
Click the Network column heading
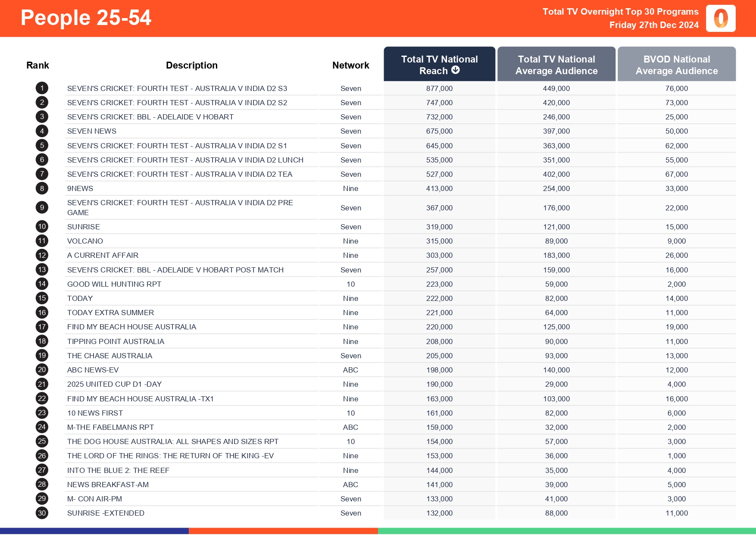click(350, 66)
